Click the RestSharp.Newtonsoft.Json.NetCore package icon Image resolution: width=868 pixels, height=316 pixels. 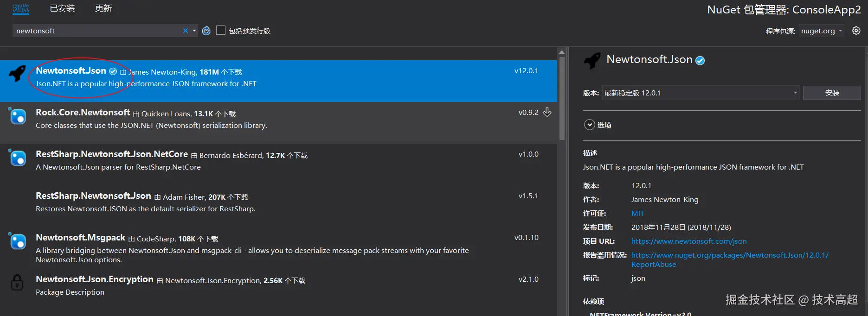(18, 158)
